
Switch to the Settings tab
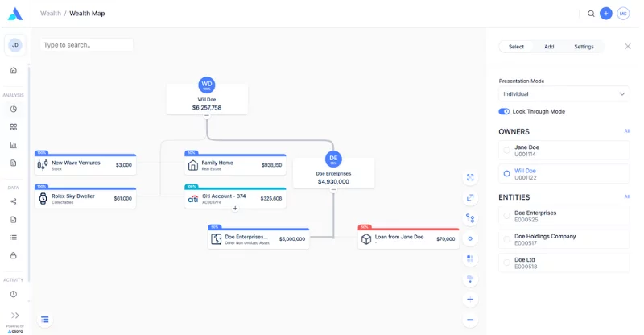584,47
